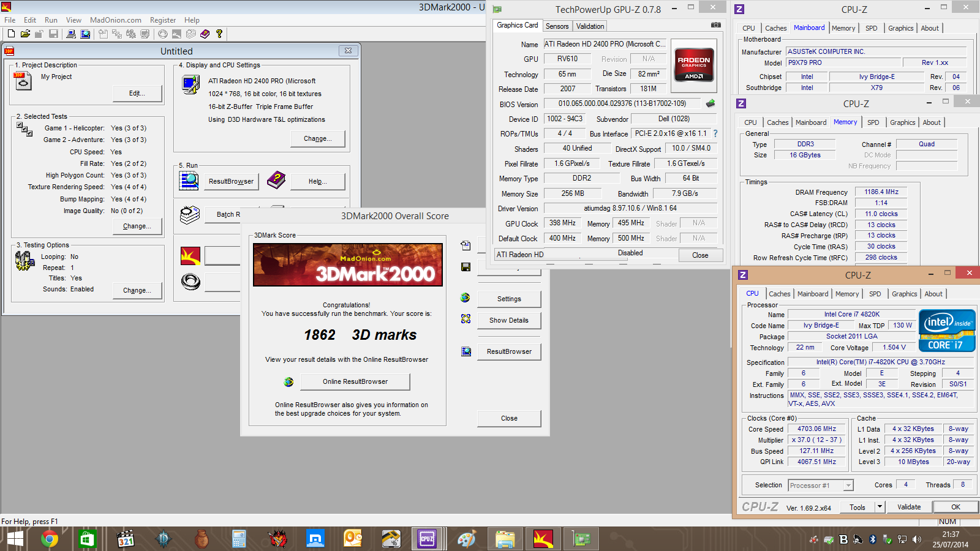Click the BIOS Version field in GPU-Z
Image resolution: width=980 pixels, height=551 pixels.
click(624, 103)
